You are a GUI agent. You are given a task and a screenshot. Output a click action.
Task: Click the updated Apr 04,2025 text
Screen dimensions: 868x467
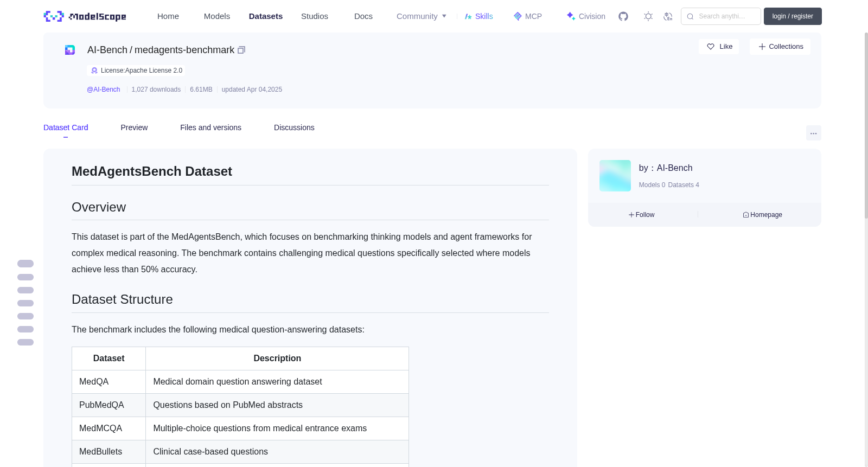pos(252,89)
